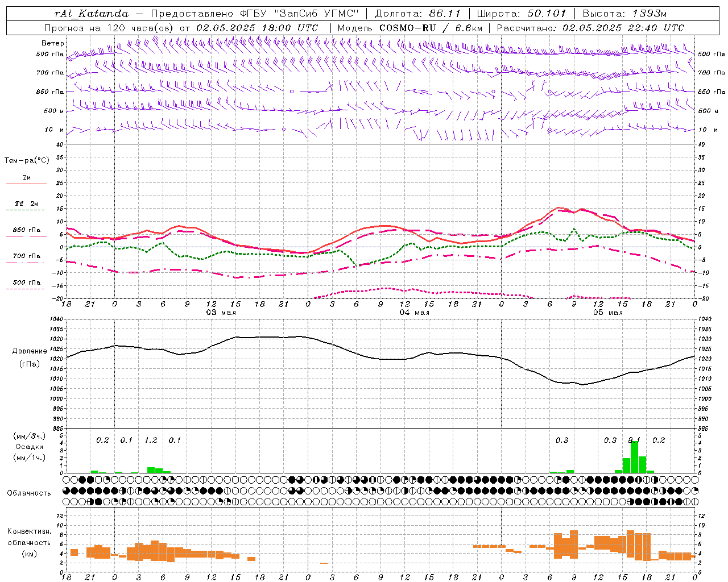Viewport: 728px width, 582px height.
Task: Click the tallest green precipitation bar
Action: tap(634, 457)
